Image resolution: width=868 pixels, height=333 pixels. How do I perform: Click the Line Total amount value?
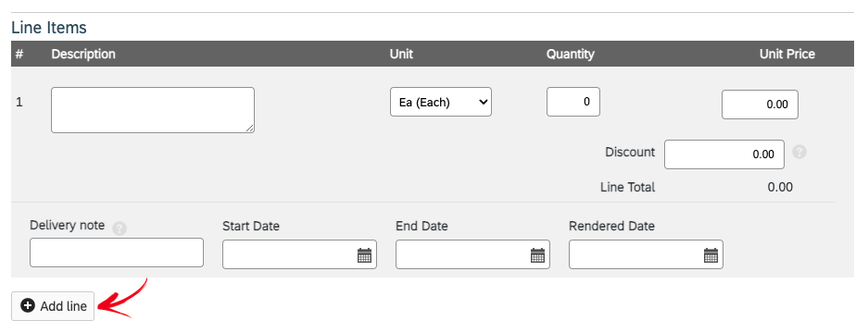tap(780, 188)
